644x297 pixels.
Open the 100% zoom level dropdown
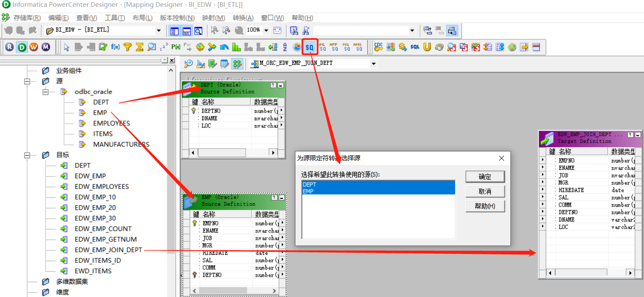click(x=266, y=30)
